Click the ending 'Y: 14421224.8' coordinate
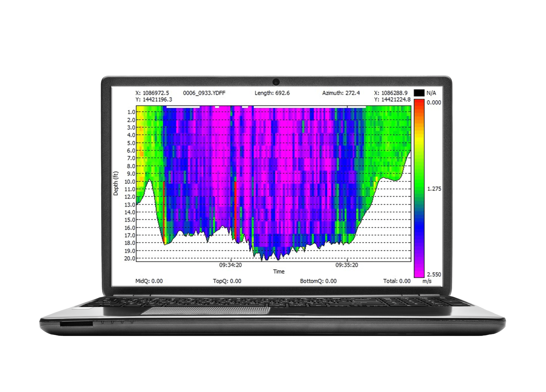Image resolution: width=546 pixels, height=392 pixels. click(x=392, y=99)
